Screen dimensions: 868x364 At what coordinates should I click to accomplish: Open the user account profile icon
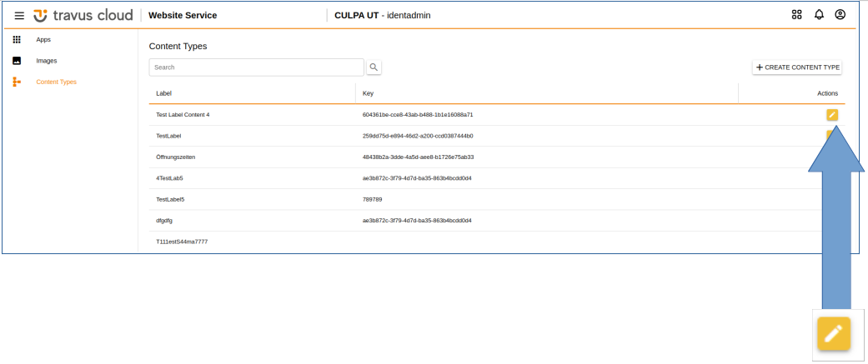point(840,15)
